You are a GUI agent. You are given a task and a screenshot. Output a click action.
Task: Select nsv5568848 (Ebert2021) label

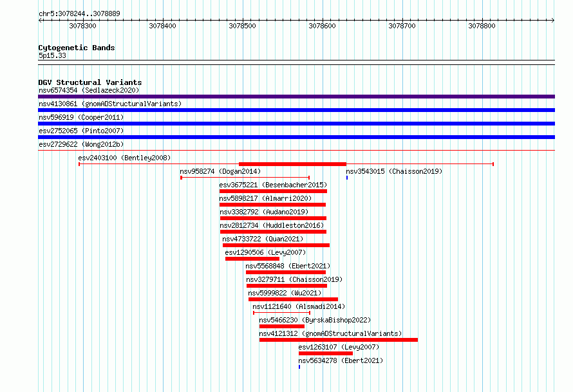(288, 266)
